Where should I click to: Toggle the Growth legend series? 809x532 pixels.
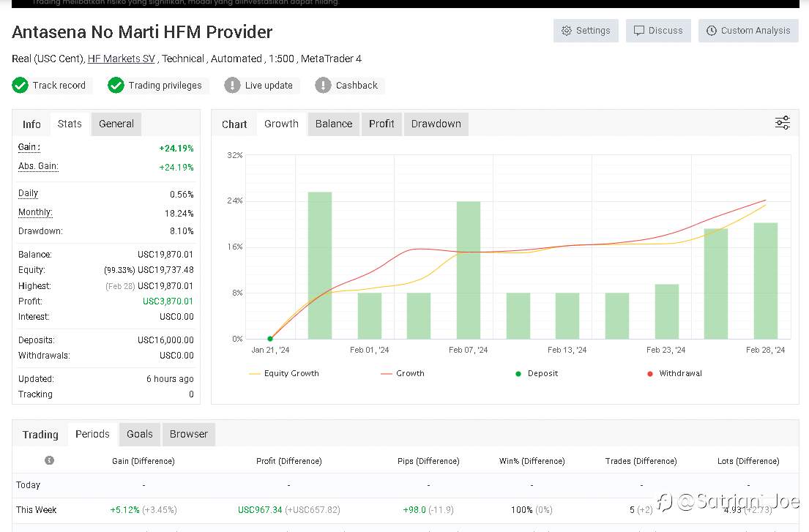coord(403,373)
